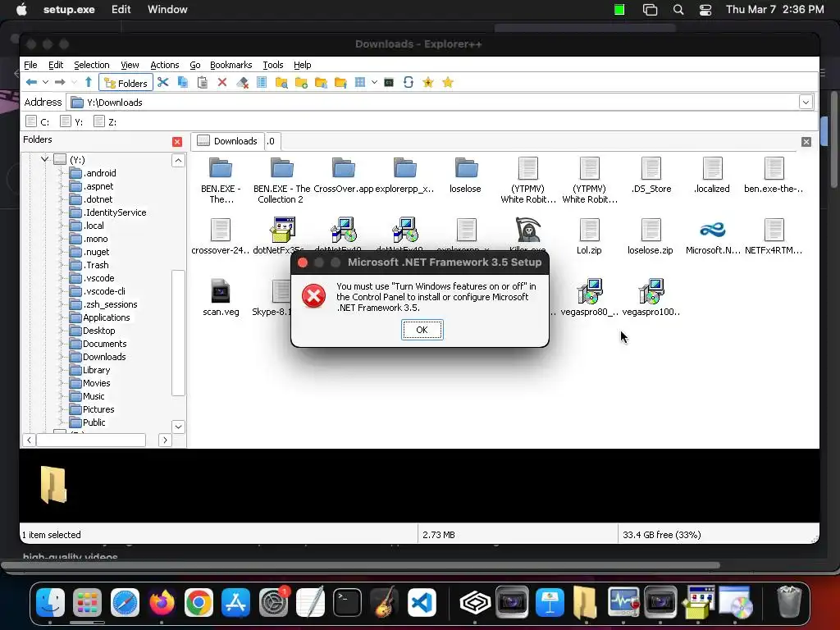Select the loselose.zip file
This screenshot has width=840, height=630.
pos(651,236)
